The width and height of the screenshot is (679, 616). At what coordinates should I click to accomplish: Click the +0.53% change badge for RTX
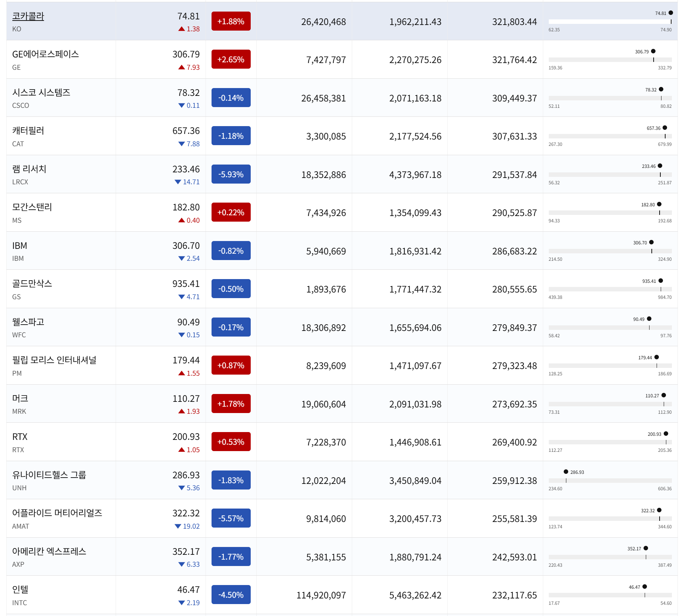pos(231,442)
